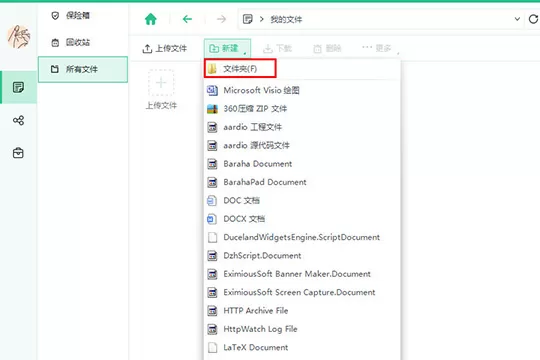Viewport: 540px width, 360px height.
Task: Click the note icon in path bar
Action: tap(247, 19)
